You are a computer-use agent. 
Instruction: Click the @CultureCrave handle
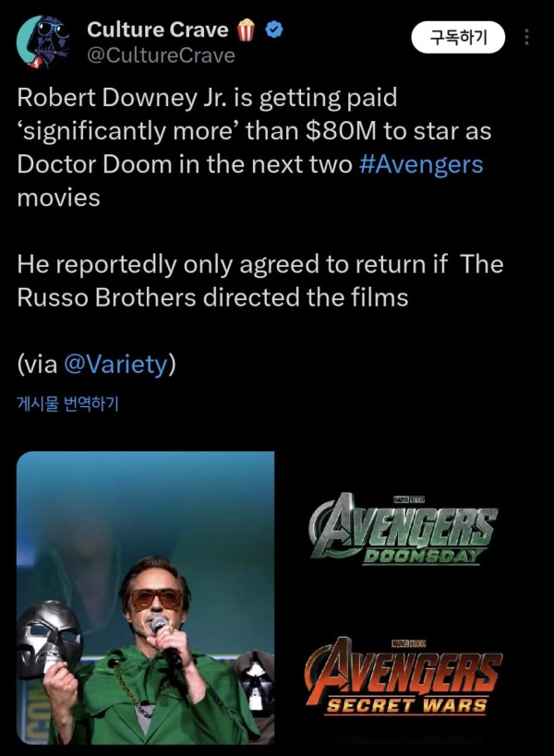tap(161, 55)
